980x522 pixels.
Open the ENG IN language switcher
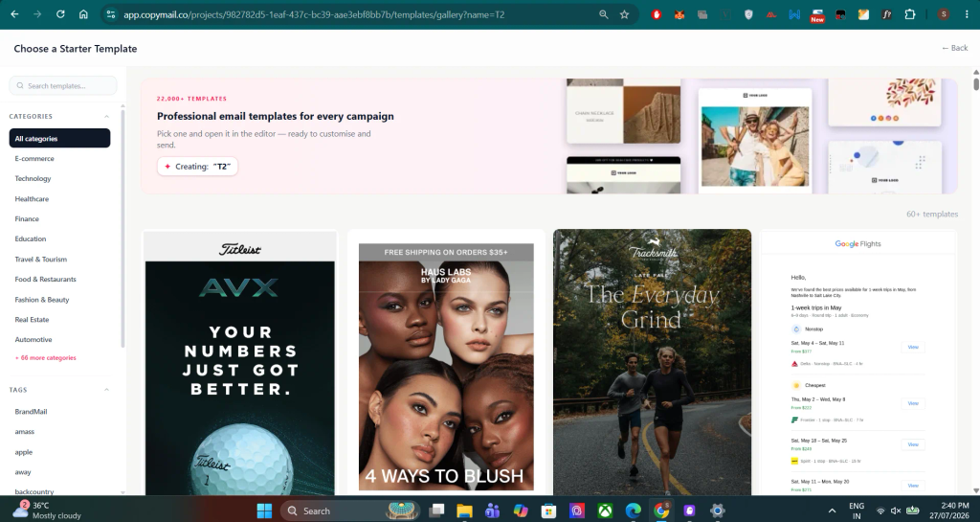click(x=857, y=511)
